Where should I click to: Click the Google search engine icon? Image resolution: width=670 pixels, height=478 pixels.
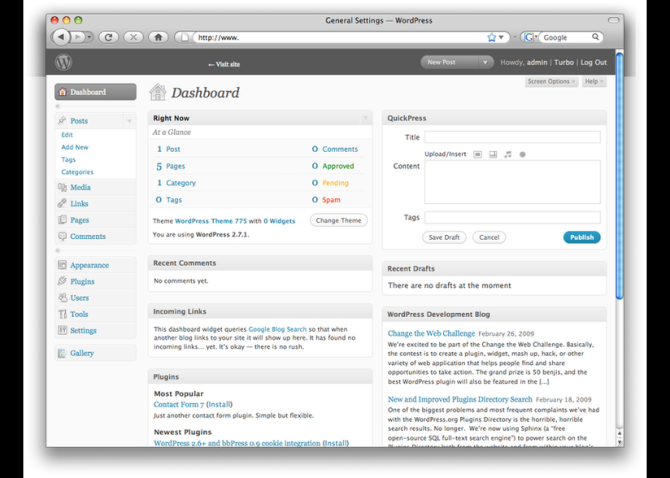pyautogui.click(x=529, y=37)
